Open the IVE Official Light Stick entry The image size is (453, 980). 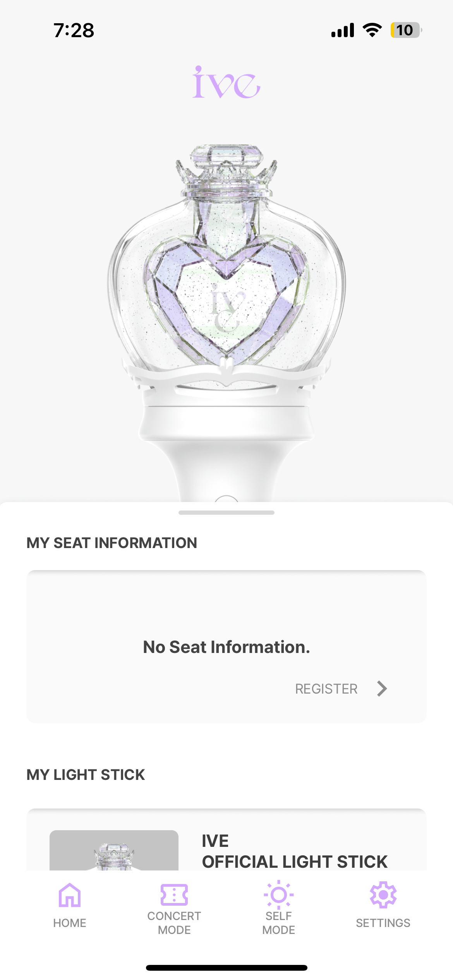coord(294,852)
